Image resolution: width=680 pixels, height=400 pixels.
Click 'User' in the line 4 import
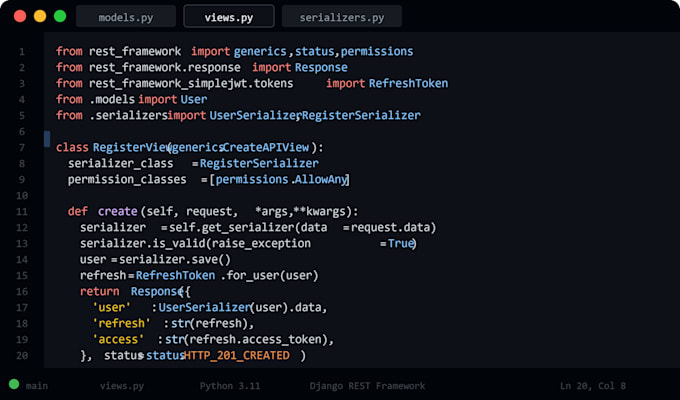point(193,99)
